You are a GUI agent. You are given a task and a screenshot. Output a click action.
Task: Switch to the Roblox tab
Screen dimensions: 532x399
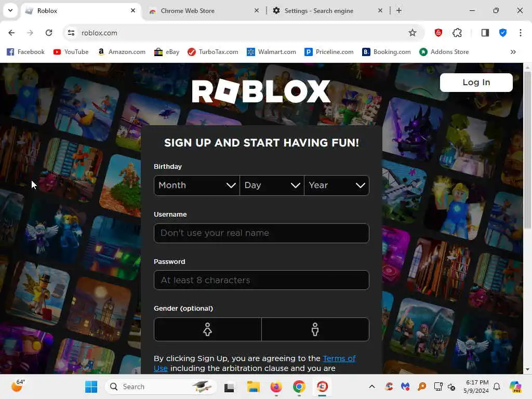point(81,11)
